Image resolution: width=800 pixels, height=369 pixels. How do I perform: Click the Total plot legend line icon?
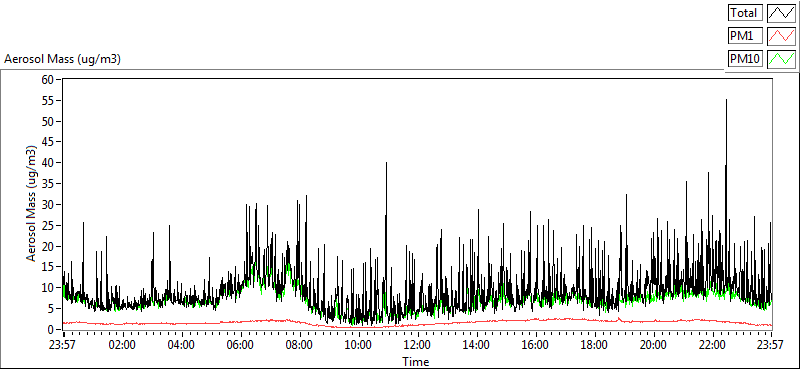[781, 13]
